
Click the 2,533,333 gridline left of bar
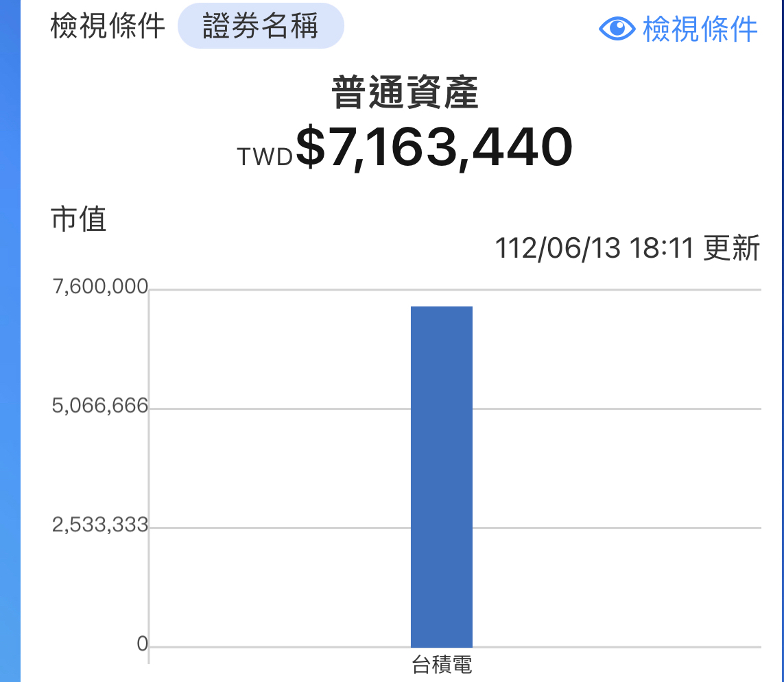(274, 528)
